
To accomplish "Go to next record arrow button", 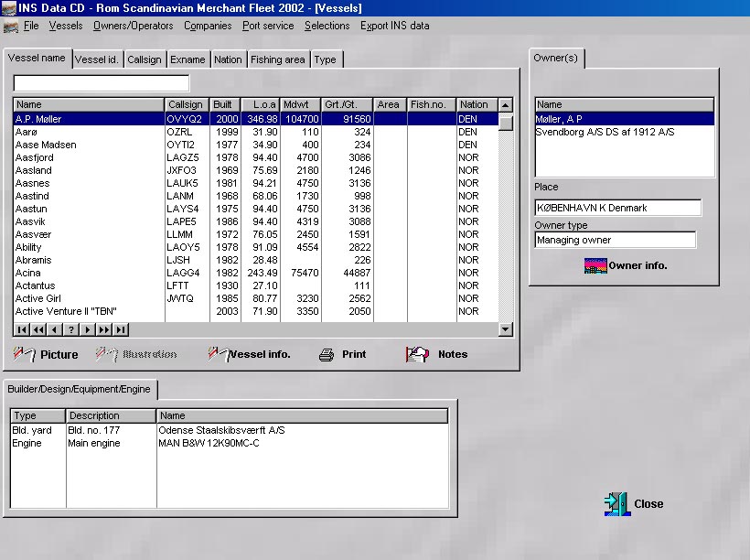I will click(x=88, y=329).
